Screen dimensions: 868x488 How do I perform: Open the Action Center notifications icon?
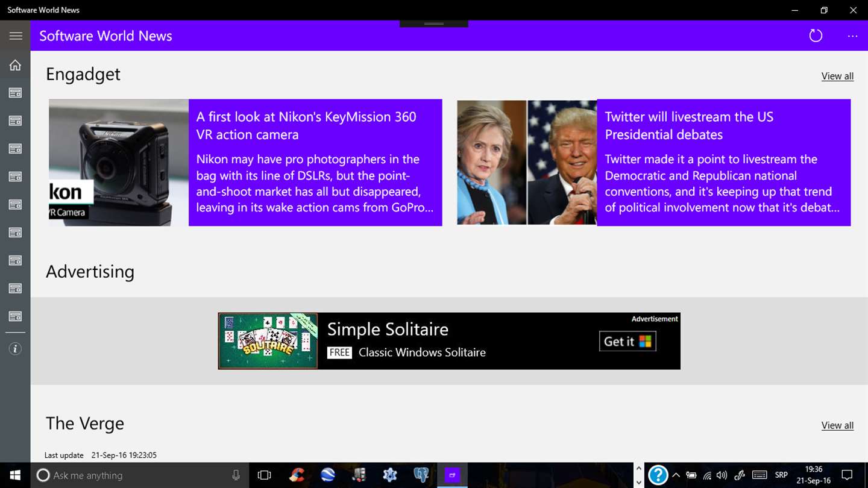pos(847,475)
